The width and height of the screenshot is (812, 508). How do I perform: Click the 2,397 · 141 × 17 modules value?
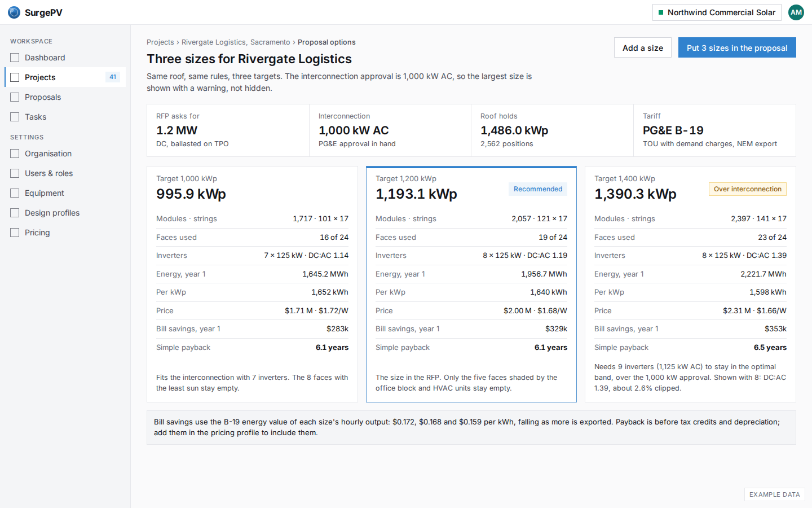click(x=758, y=218)
